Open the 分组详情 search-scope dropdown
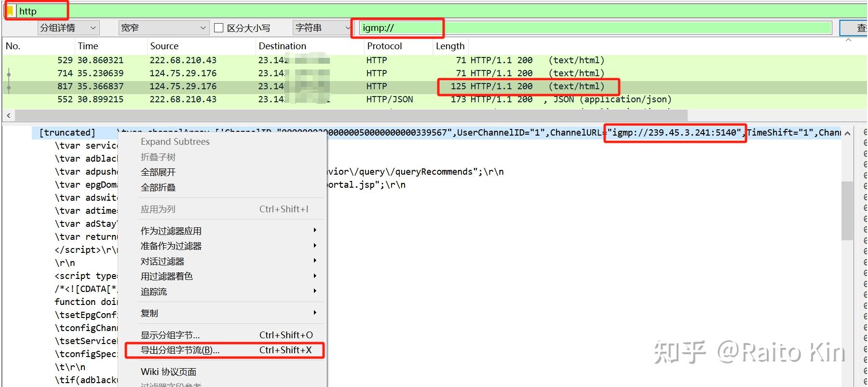Viewport: 868px width, 387px height. [68, 28]
